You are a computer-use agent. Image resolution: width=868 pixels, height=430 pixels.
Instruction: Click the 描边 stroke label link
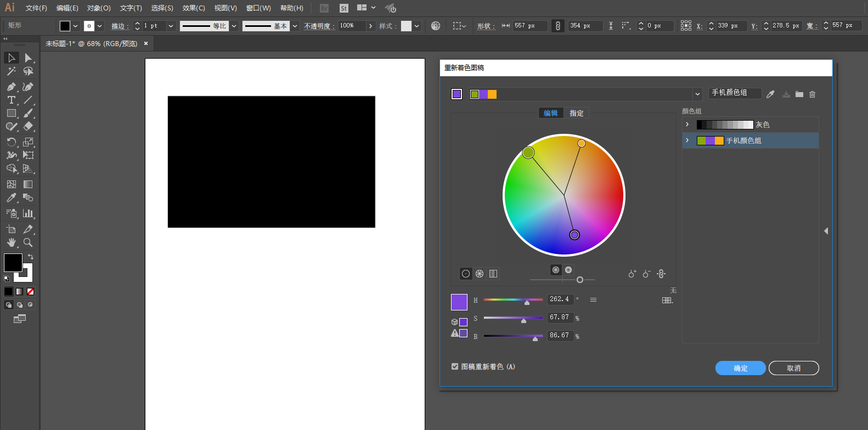120,26
